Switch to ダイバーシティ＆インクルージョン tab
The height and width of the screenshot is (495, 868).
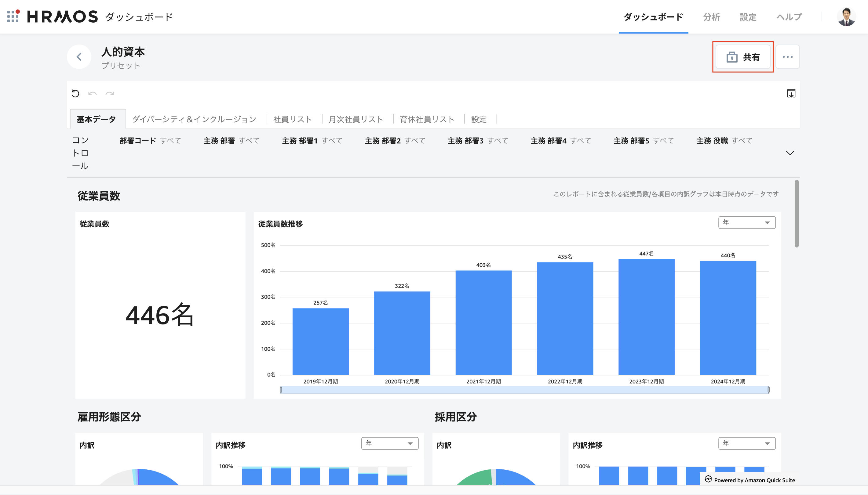194,119
